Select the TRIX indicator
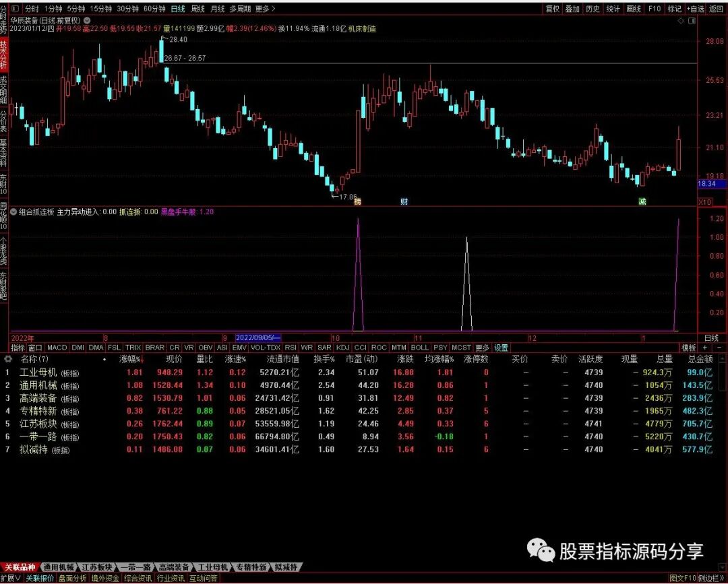The width and height of the screenshot is (728, 584). pyautogui.click(x=133, y=348)
